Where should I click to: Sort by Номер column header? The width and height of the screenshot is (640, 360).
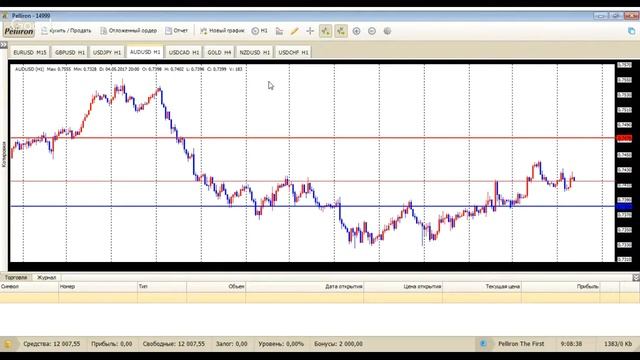[x=98, y=287]
